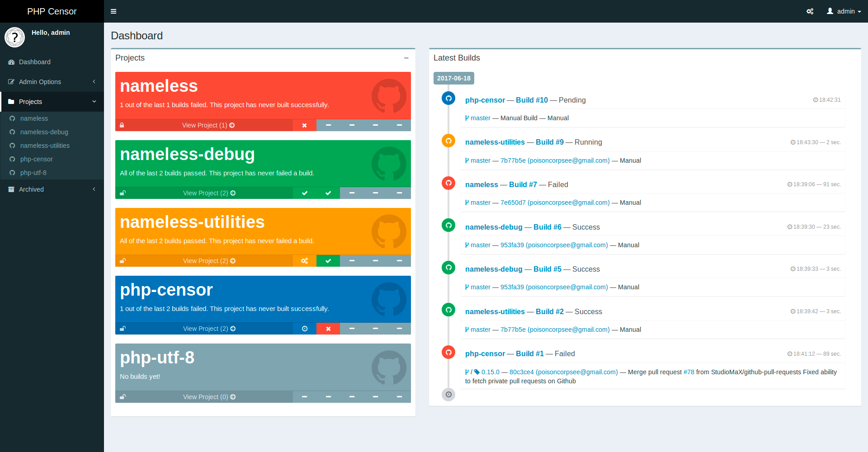Toggle the sidebar with the hamburger icon
868x452 pixels.
[113, 11]
